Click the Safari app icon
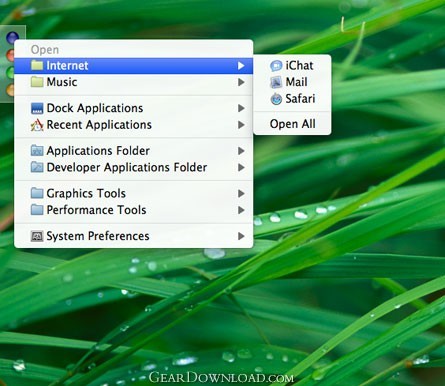This screenshot has height=386, width=445. [x=276, y=99]
